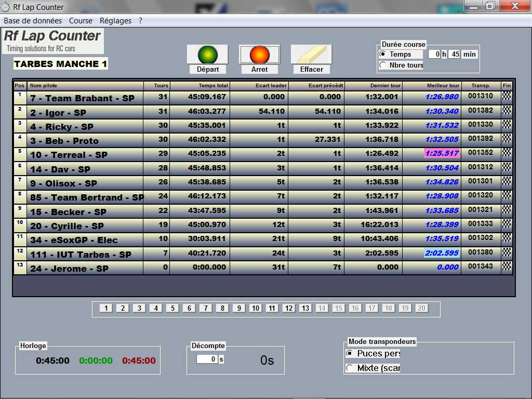This screenshot has width=532, height=399.
Task: Click the app icon in title bar
Action: (6, 7)
